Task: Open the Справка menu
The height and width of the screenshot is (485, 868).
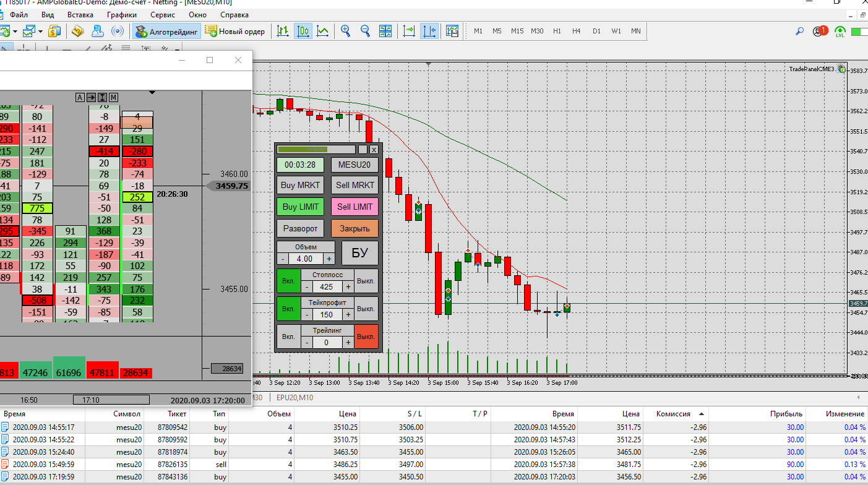Action: (234, 14)
